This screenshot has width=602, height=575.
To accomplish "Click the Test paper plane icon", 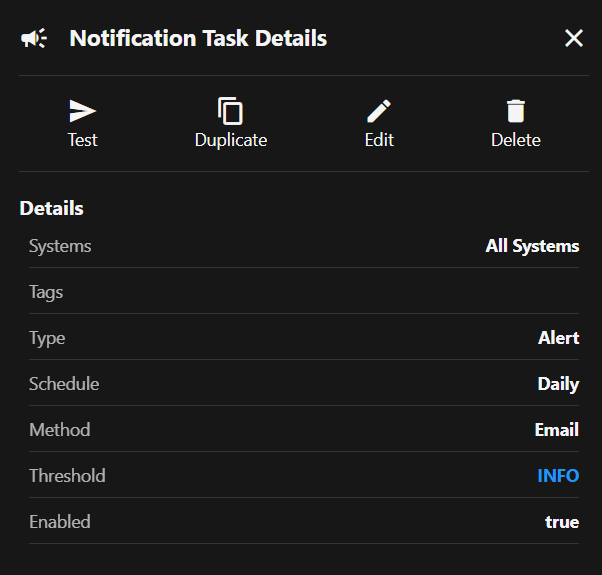I will click(83, 111).
